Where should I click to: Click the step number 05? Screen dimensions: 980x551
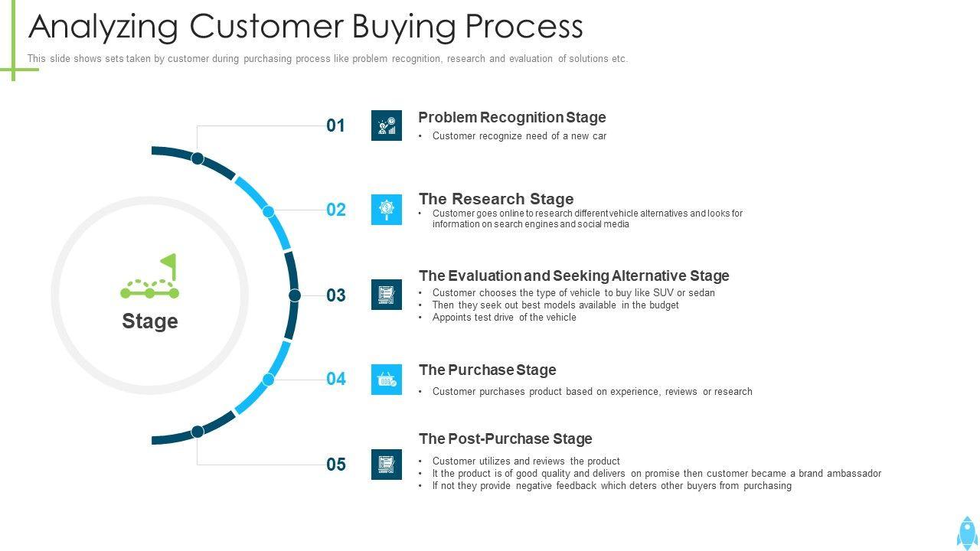pos(336,465)
